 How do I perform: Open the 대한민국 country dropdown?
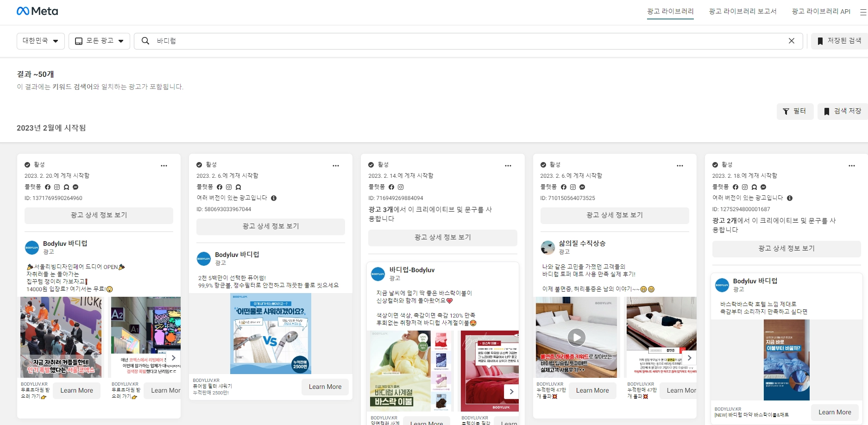point(41,41)
